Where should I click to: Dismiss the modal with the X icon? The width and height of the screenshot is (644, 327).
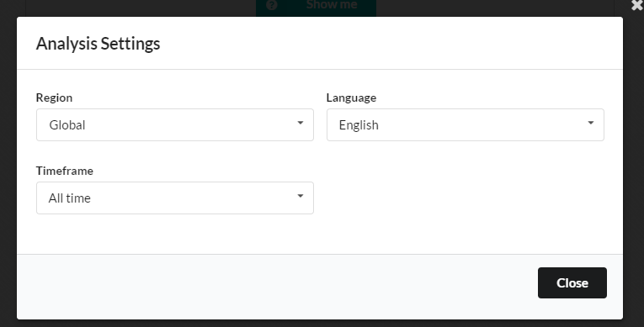(637, 5)
